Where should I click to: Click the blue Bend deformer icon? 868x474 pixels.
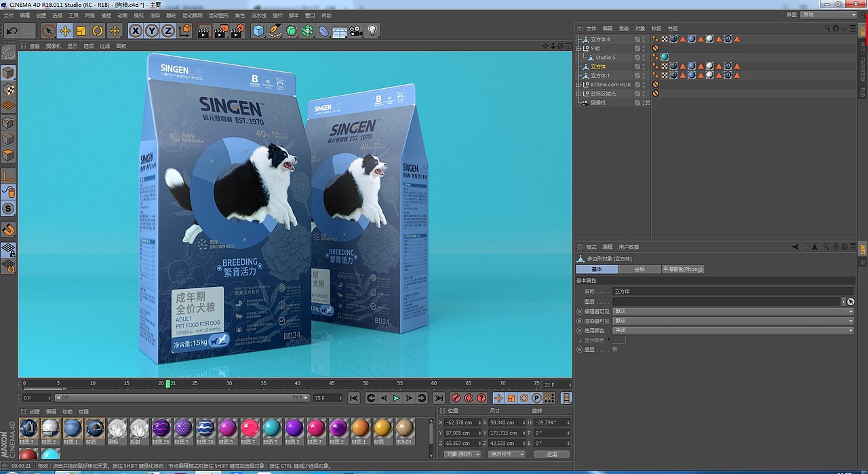tap(323, 31)
